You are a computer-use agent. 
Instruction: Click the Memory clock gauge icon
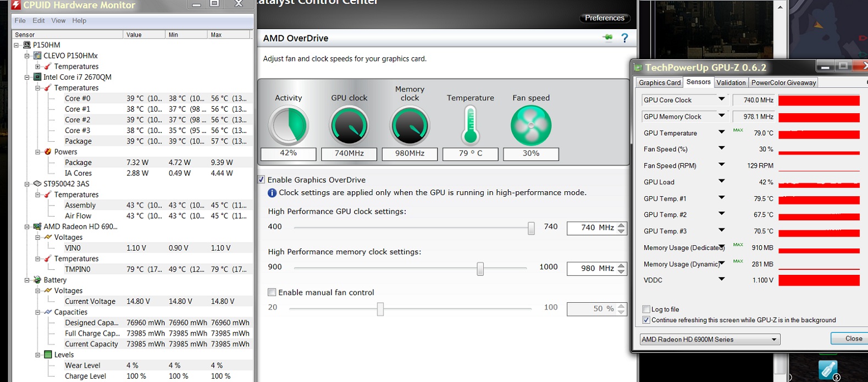410,125
